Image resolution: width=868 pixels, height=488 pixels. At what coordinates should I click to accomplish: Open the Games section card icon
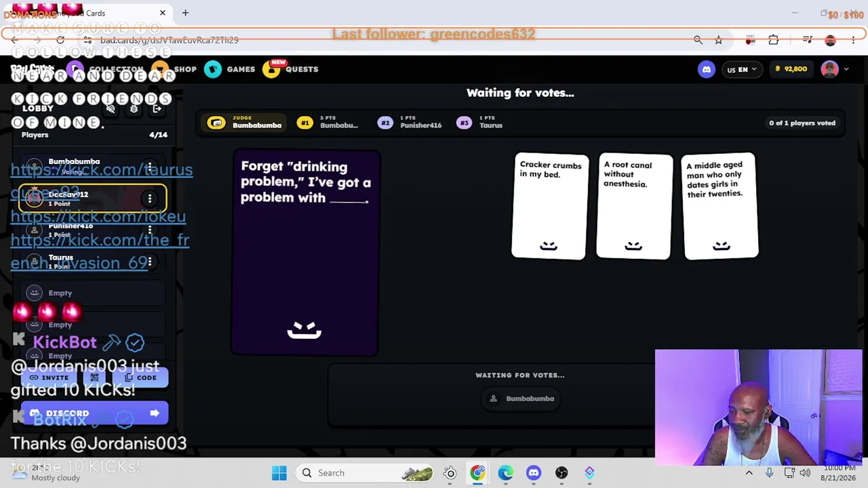pyautogui.click(x=213, y=69)
